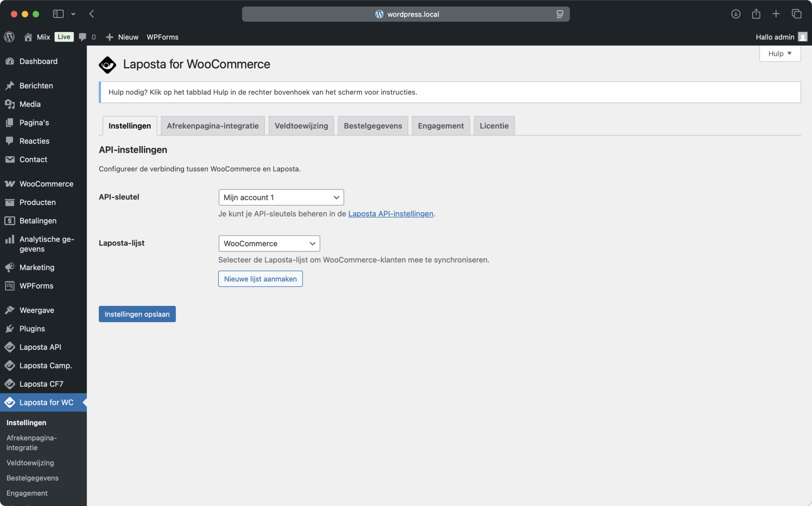Toggle the Safari sidebar
This screenshot has height=506, width=812.
[x=58, y=14]
